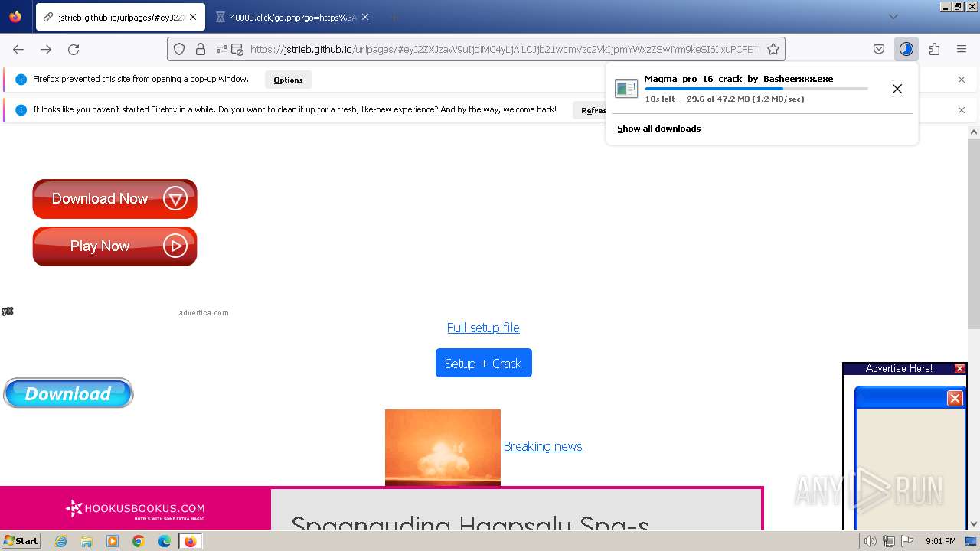
Task: Open the downloading file icon entry
Action: tap(626, 89)
